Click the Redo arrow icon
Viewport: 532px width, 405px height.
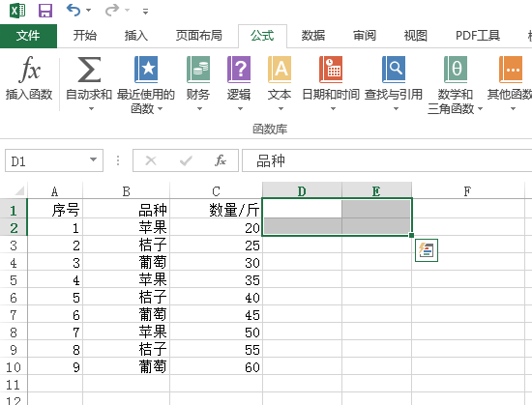coord(112,11)
